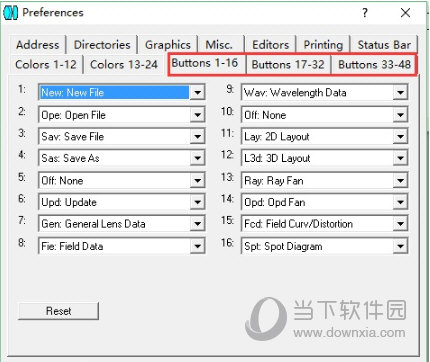Screen dimensions: 430x362
Task: Switch to Buttons 33-48 tab
Action: (374, 64)
